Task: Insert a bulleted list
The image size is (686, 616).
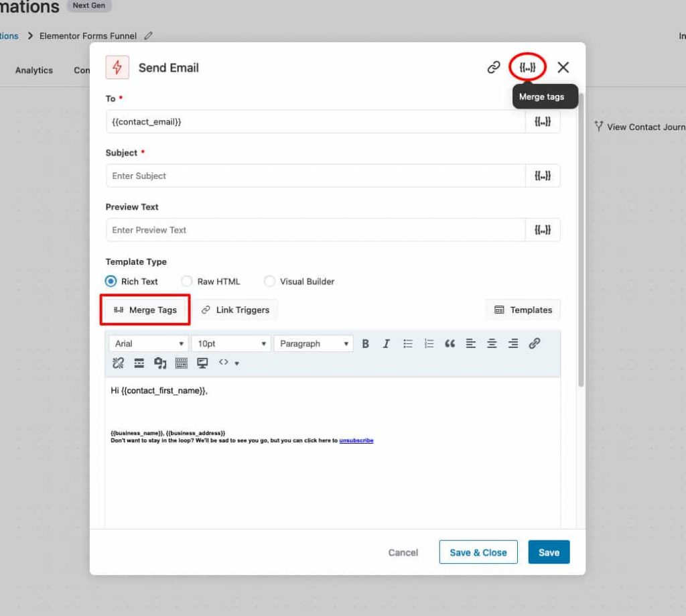Action: (x=408, y=343)
